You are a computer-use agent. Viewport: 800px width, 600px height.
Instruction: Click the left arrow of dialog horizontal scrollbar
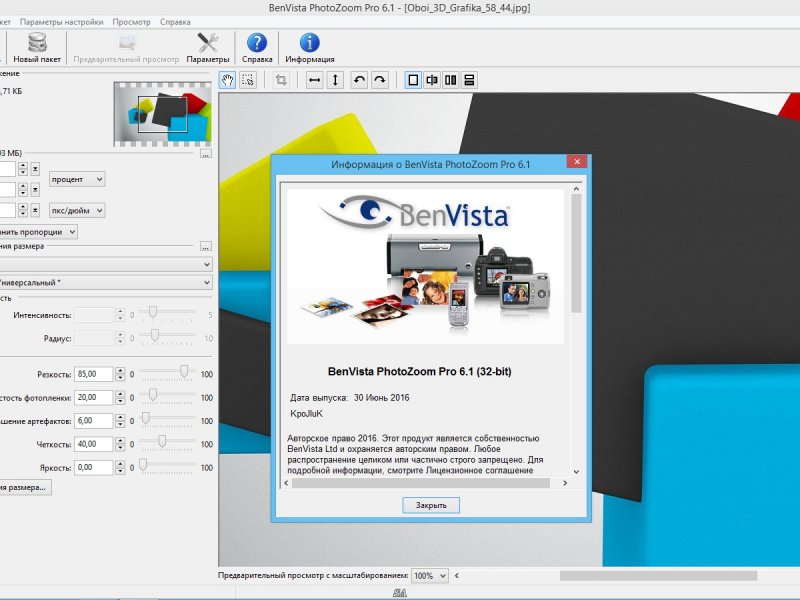286,483
